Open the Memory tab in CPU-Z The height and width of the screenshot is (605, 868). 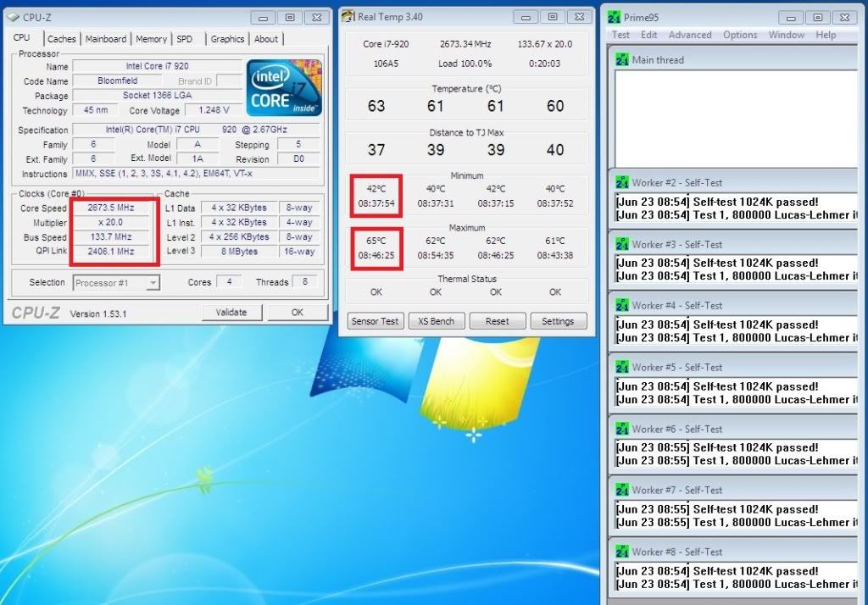point(151,39)
